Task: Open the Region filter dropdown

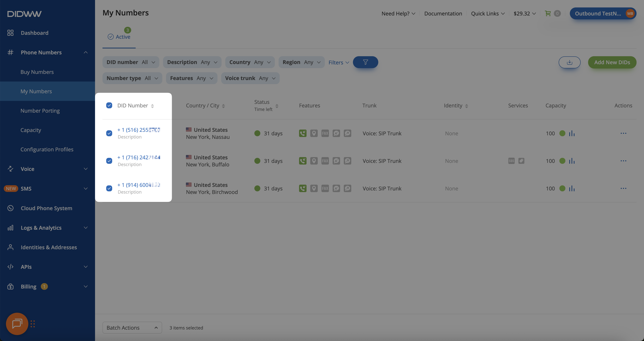Action: (301, 62)
